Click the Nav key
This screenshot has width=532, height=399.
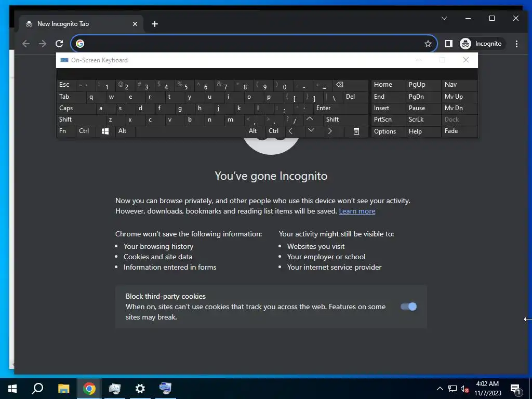[x=459, y=85]
